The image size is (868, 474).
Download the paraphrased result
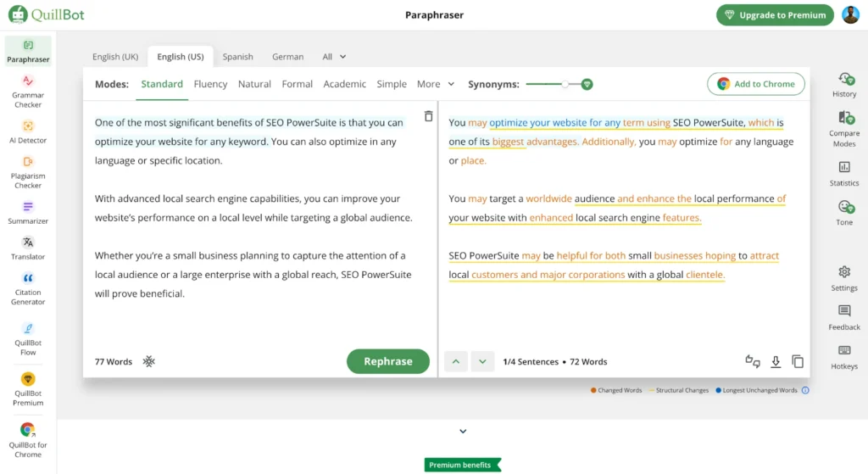(x=776, y=361)
